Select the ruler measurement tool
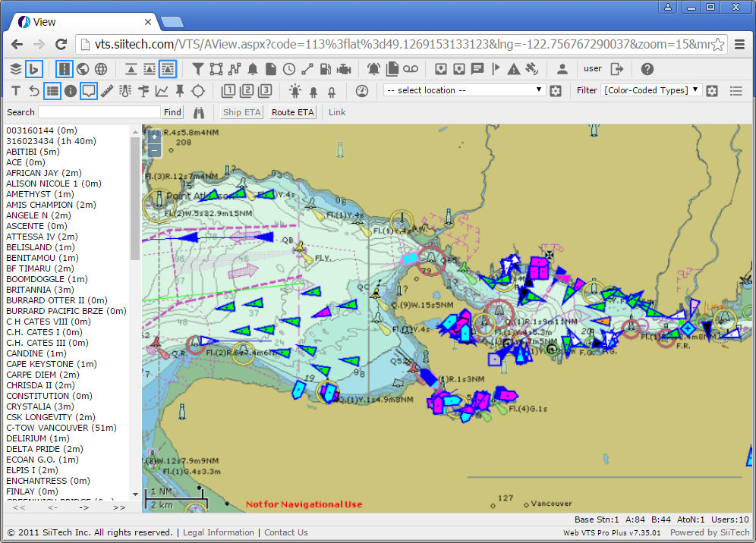Viewport: 756px width, 543px height. pos(107,91)
